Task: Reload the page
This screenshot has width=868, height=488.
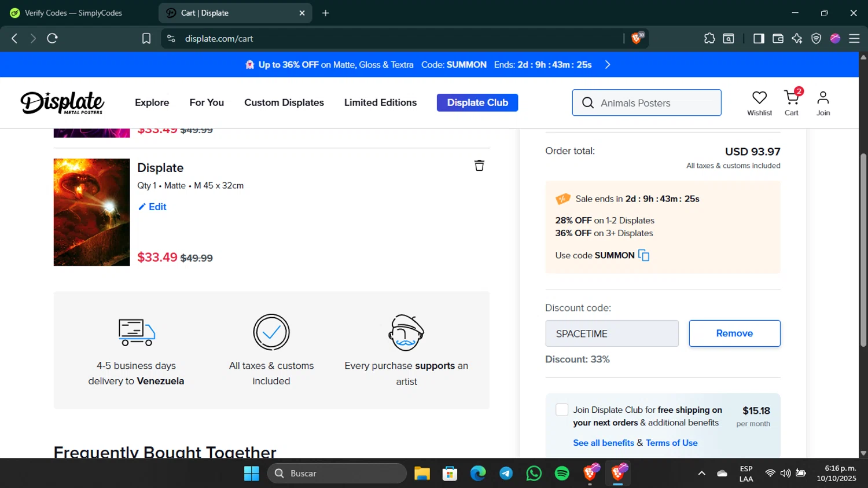Action: pos(52,38)
